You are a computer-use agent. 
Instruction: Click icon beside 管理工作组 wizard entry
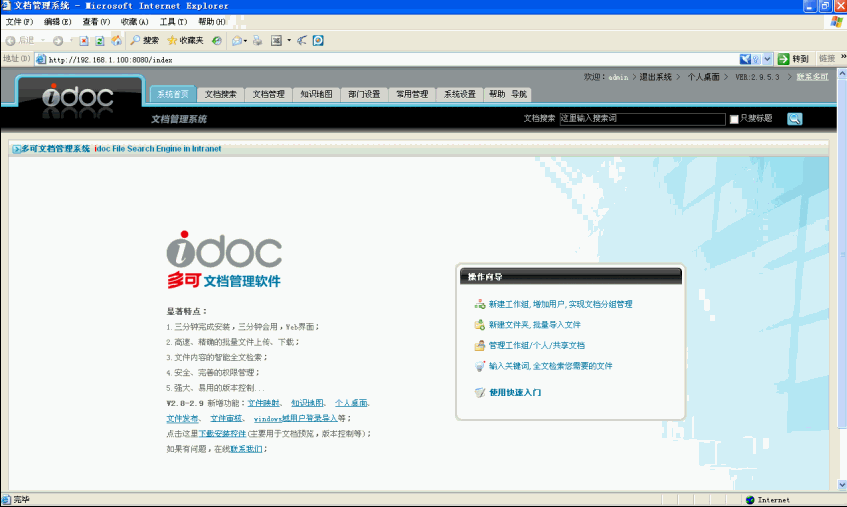click(x=480, y=345)
